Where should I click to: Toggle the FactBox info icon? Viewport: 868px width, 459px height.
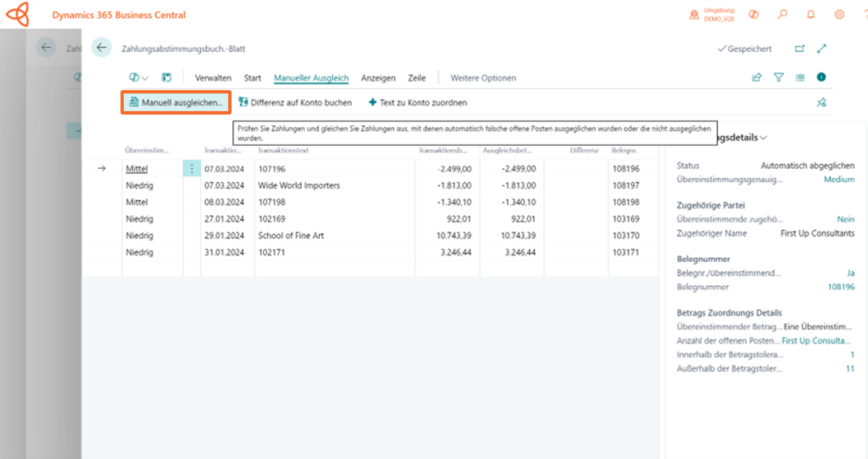[x=821, y=77]
